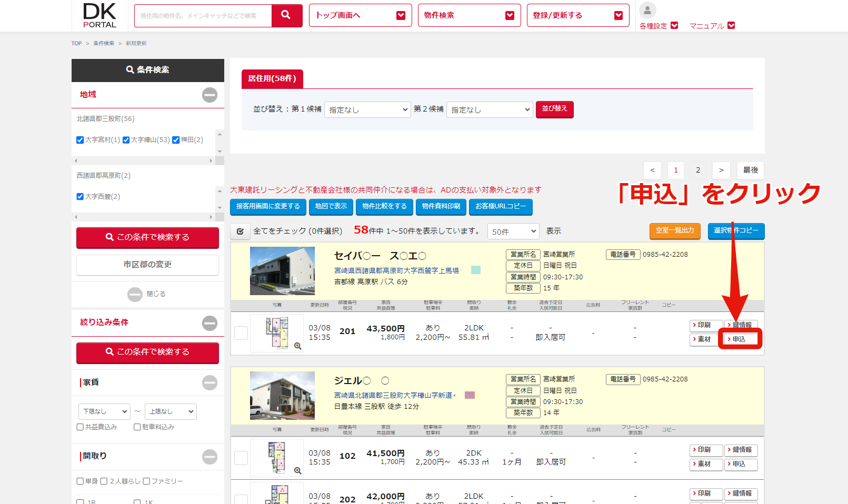This screenshot has height=504, width=848.
Task: Click the user profile avatar icon
Action: pos(647,10)
